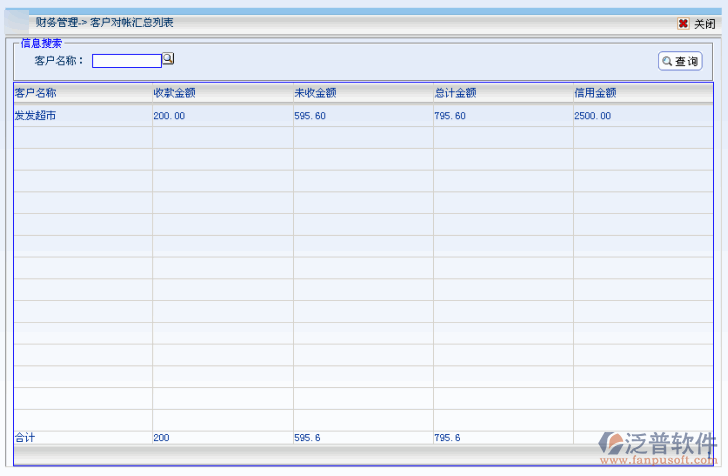The width and height of the screenshot is (728, 476).
Task: Close the page with 关闭 button
Action: tap(697, 24)
